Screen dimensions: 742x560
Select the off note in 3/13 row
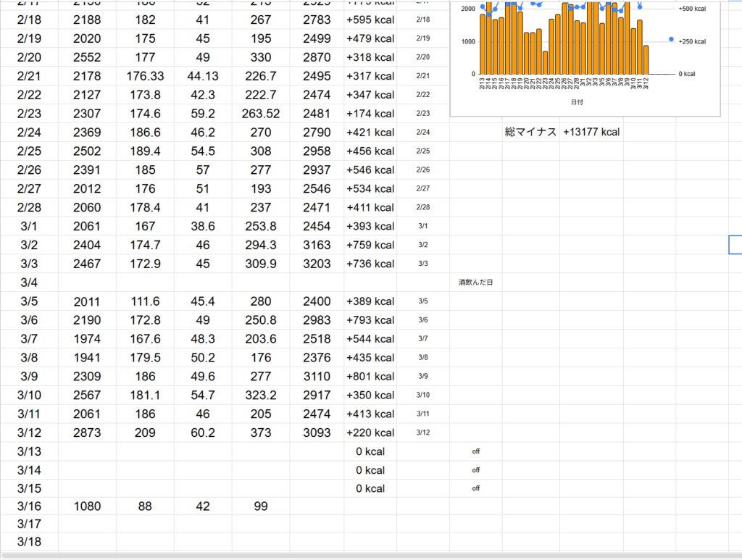[x=475, y=451]
